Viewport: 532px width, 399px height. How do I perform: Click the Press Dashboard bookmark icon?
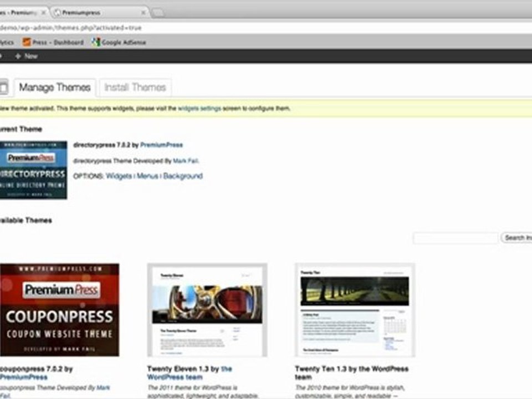(x=27, y=42)
